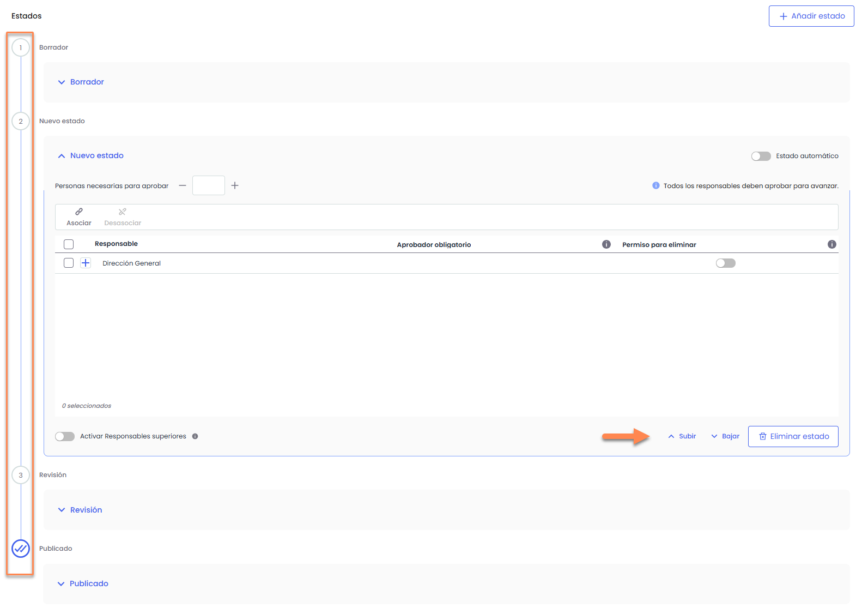Viewport: 868px width, 614px height.
Task: Click info icon next to Activar Responsables superiores
Action: coord(195,436)
